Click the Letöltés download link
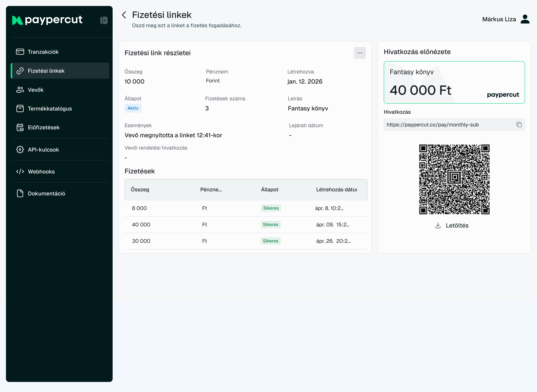The width and height of the screenshot is (537, 392). point(452,225)
